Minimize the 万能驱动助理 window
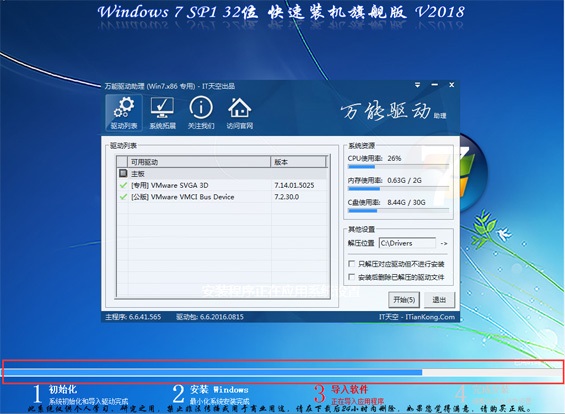 (x=435, y=85)
